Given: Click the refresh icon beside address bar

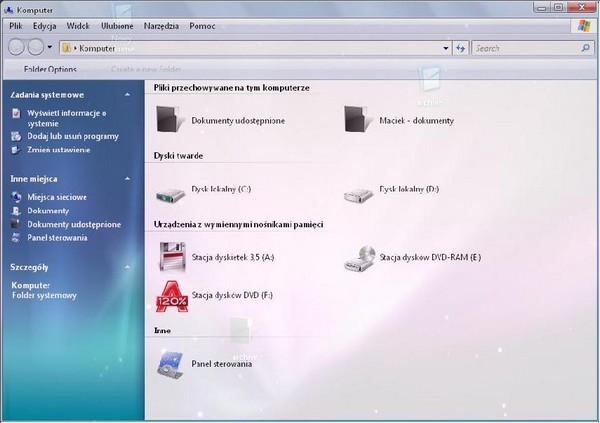Looking at the screenshot, I should tap(461, 47).
